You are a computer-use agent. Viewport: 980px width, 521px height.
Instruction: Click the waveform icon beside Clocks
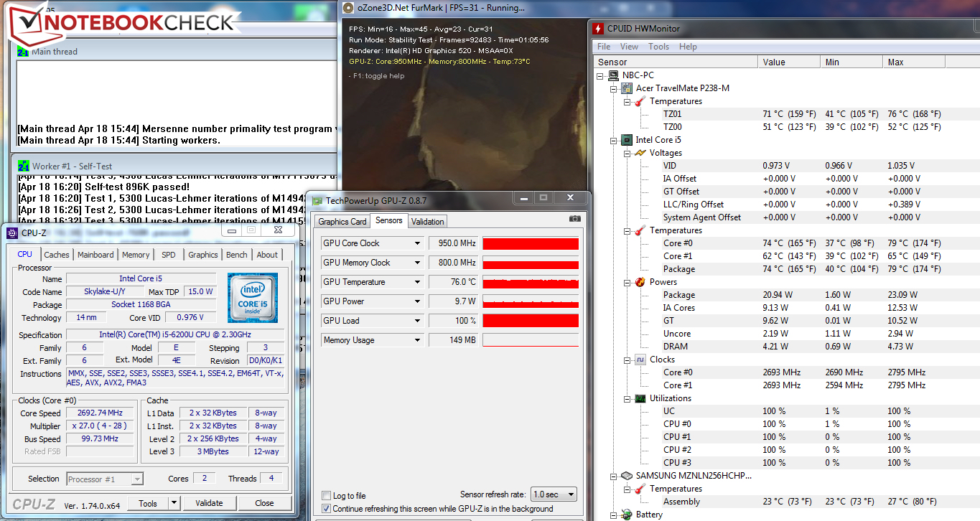point(640,360)
